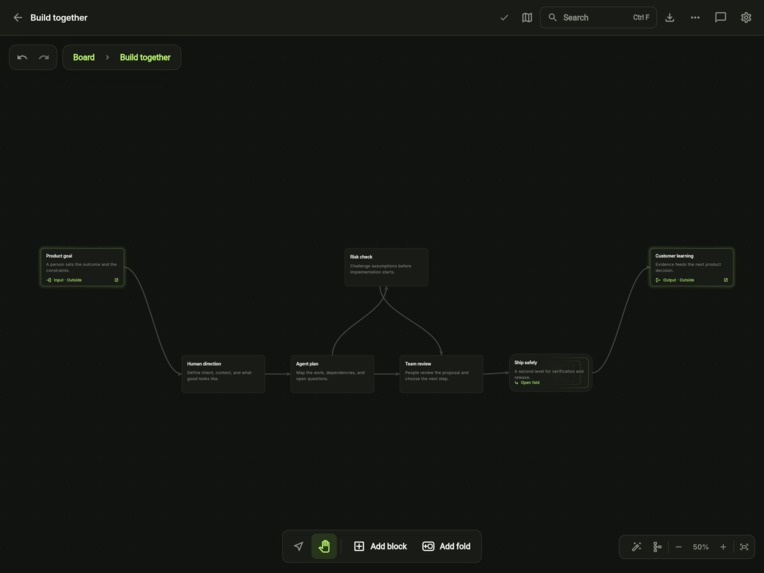Go to Board in the breadcrumb

tap(84, 57)
